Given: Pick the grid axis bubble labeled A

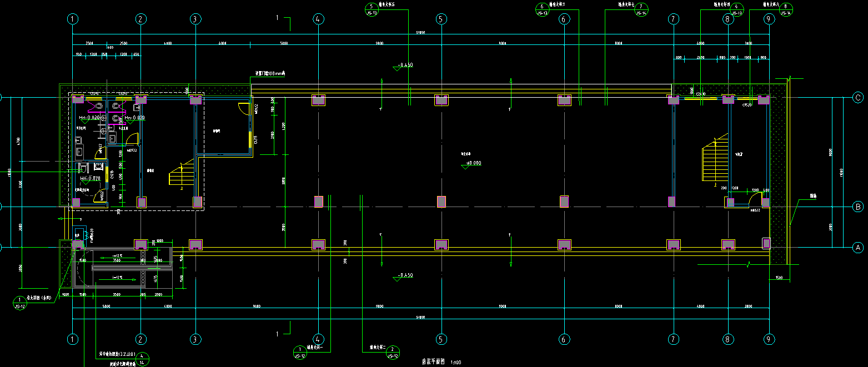Looking at the screenshot, I should 858,247.
